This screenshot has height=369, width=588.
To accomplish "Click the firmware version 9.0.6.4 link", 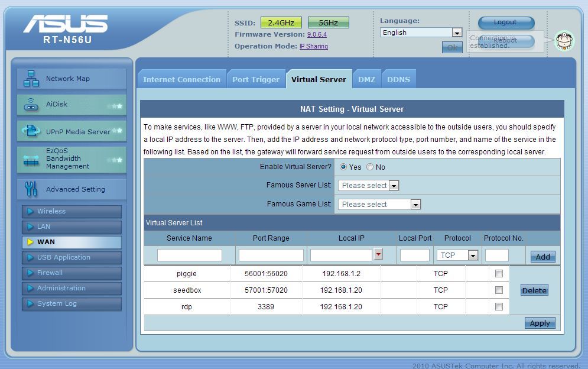I will (x=317, y=35).
